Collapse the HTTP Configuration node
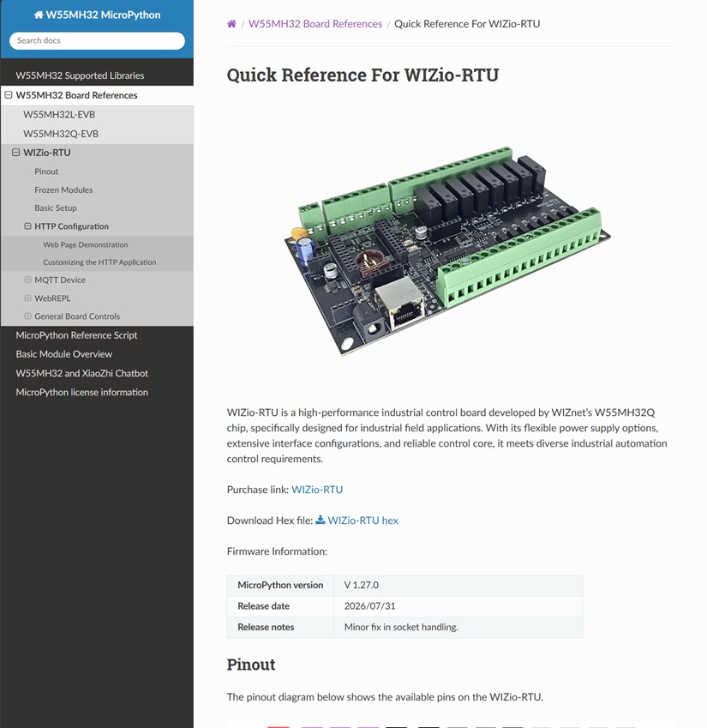Screen dimensions: 707x728 pyautogui.click(x=27, y=226)
